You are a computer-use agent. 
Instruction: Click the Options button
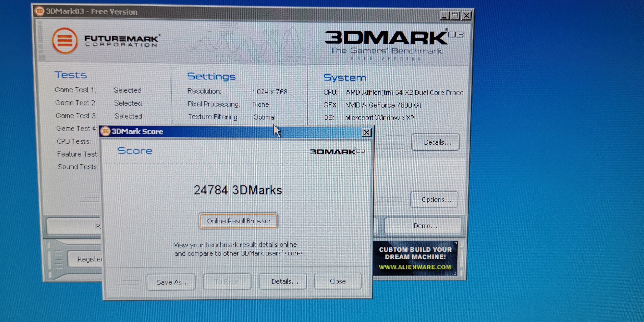435,200
